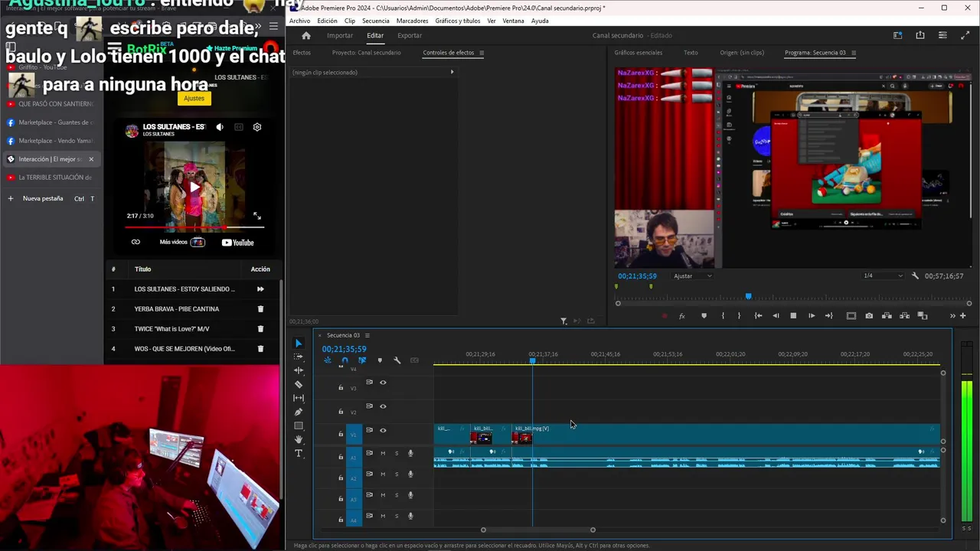Open the Ajustar zoom level dropdown

coord(692,275)
